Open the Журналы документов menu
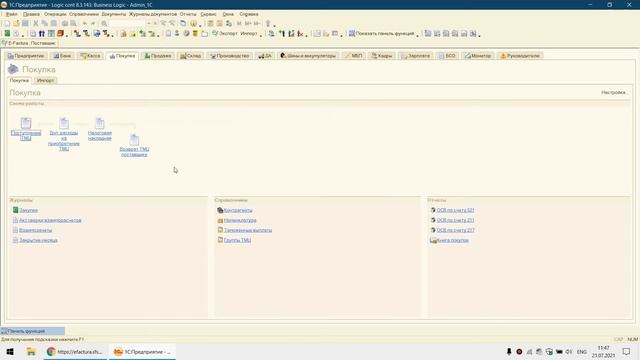 [153, 14]
